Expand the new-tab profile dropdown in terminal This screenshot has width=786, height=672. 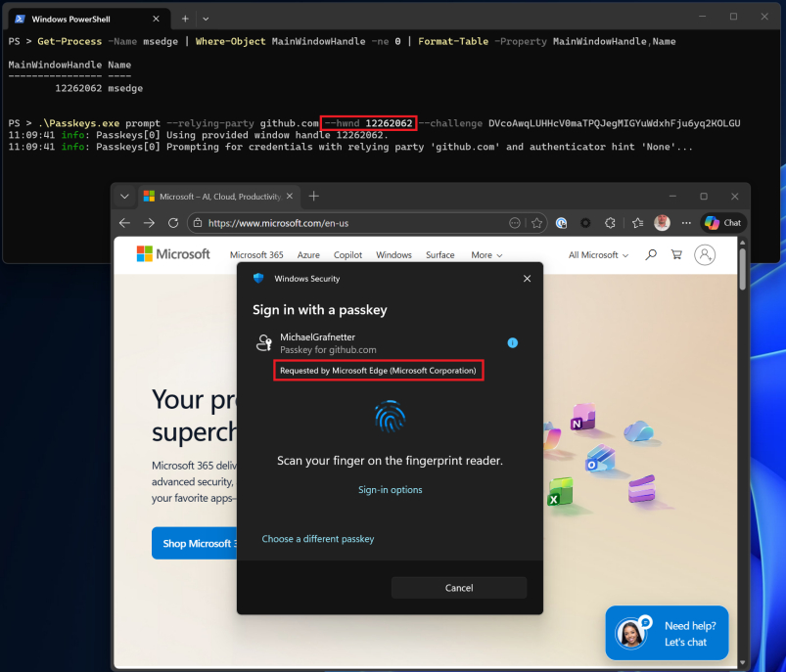(206, 19)
